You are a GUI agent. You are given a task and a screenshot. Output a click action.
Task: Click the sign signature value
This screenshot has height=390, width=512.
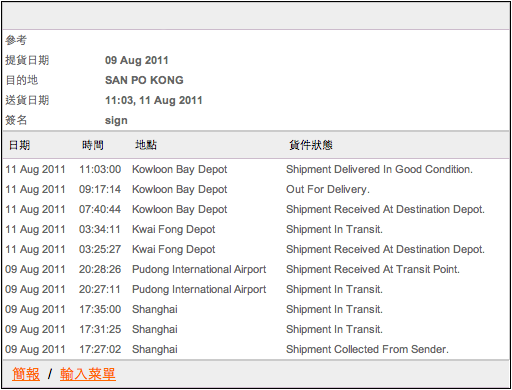coord(116,120)
